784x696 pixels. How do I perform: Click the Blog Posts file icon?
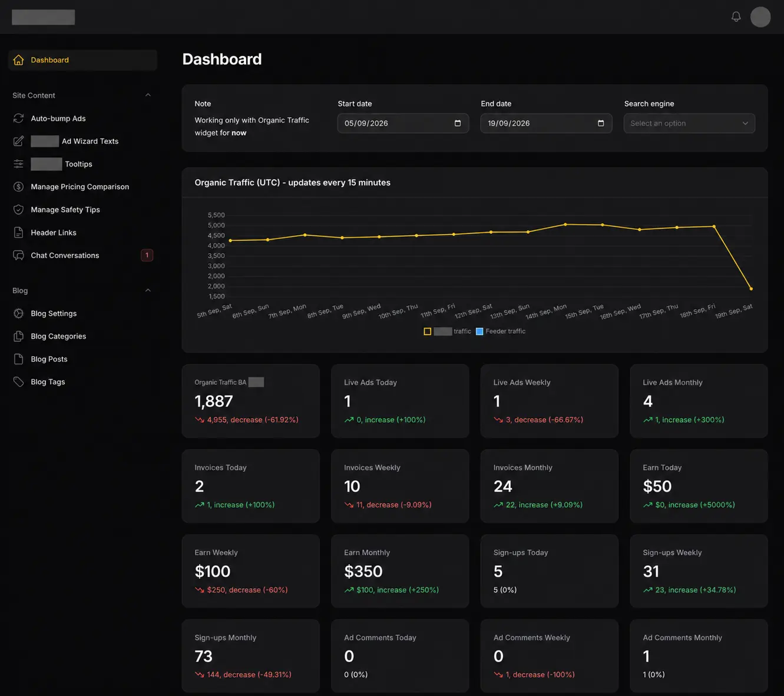(x=18, y=359)
